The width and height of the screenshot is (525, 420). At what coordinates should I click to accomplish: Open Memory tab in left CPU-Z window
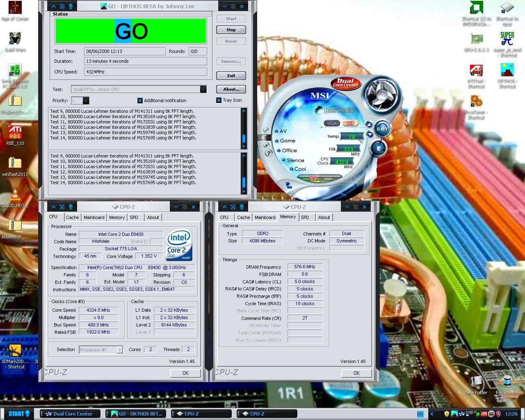click(117, 217)
